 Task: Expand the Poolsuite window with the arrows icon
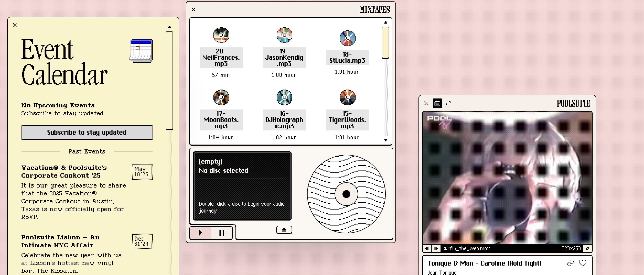(448, 103)
